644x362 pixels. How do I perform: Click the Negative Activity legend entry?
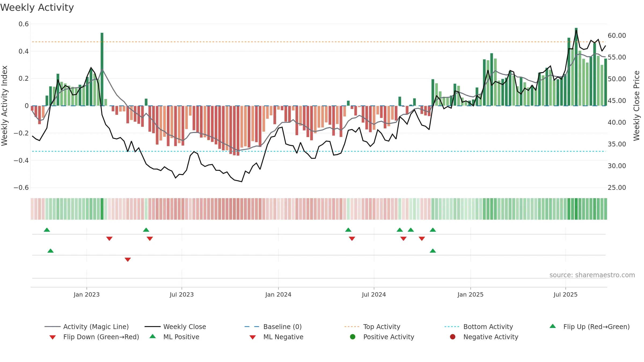(x=484, y=337)
